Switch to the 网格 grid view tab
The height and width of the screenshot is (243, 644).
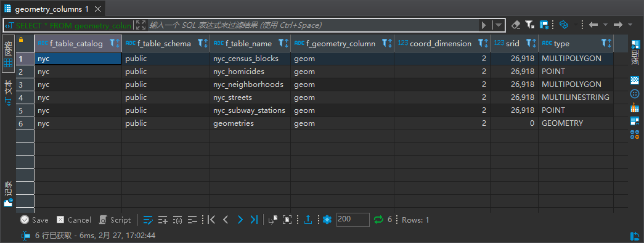coord(8,54)
